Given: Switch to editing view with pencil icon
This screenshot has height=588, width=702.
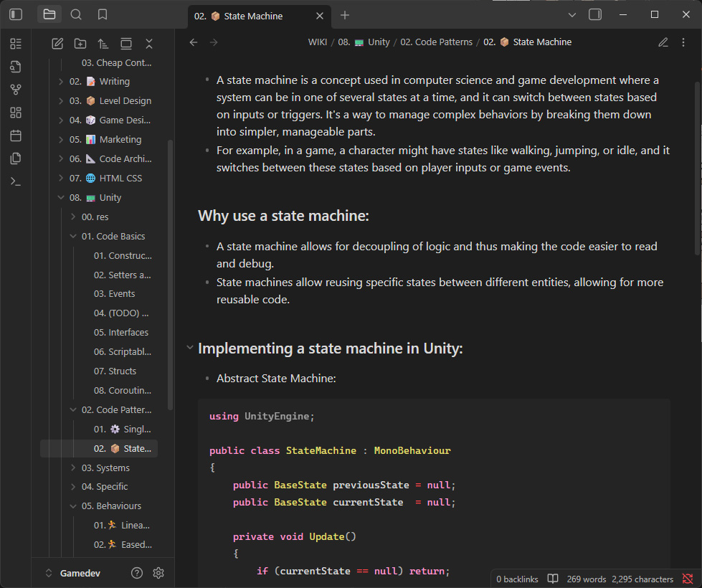Looking at the screenshot, I should tap(663, 42).
